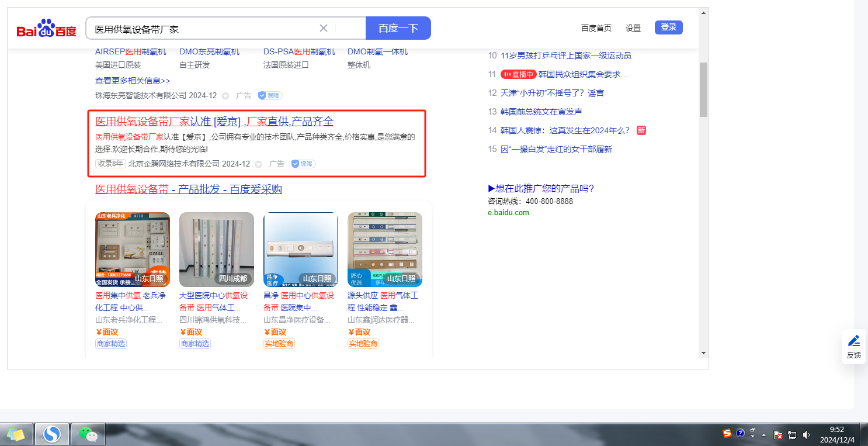The height and width of the screenshot is (446, 868).
Task: Open hot search 韩国前总统文在寅发声
Action: [541, 112]
